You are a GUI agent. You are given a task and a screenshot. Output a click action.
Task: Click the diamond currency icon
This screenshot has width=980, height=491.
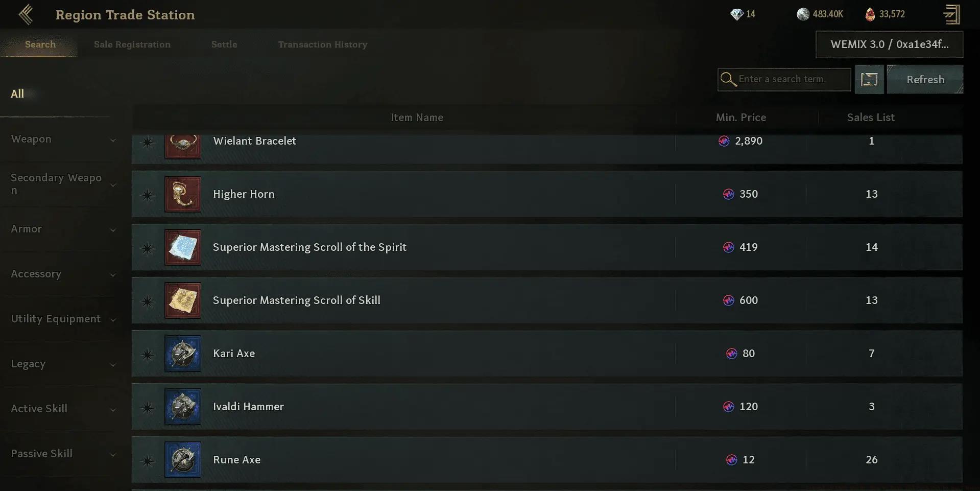coord(736,14)
